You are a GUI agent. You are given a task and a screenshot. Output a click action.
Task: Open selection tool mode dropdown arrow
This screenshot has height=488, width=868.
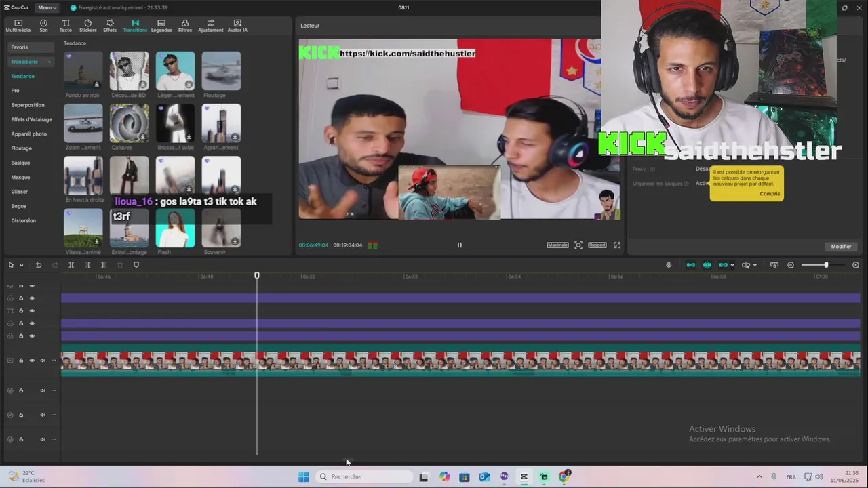tap(21, 265)
